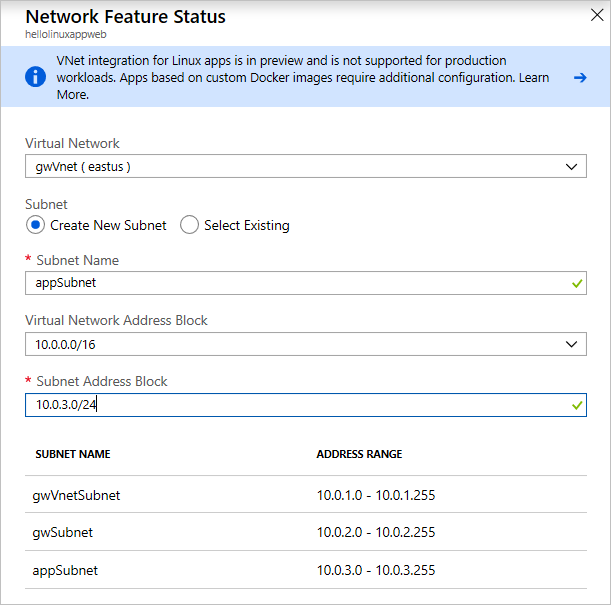Click the green checkmark in Subnet Name field

[x=577, y=283]
